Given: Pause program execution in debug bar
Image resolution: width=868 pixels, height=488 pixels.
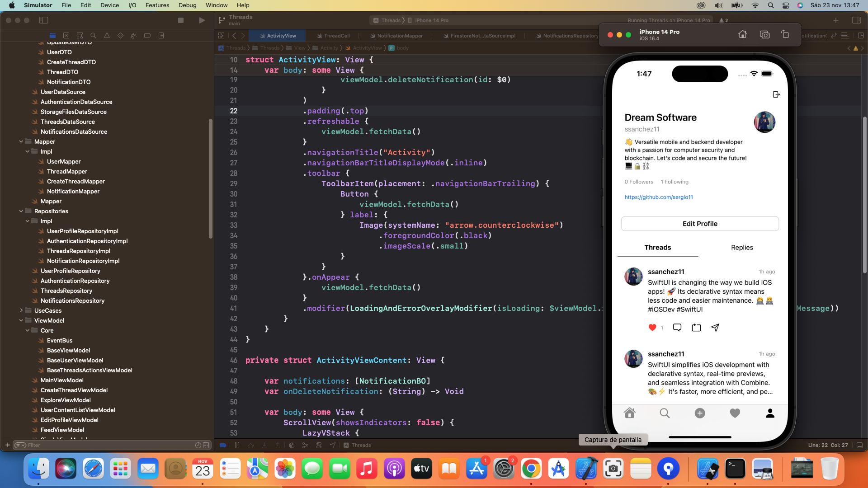Looking at the screenshot, I should coord(237,446).
